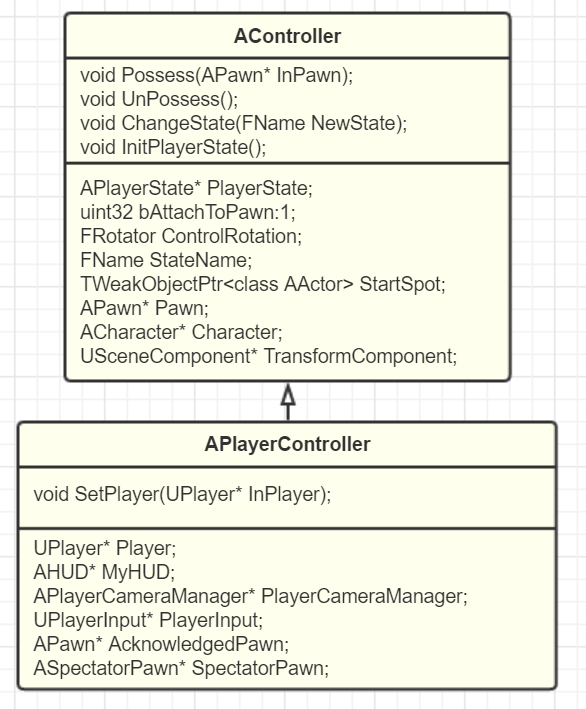Click the Possess(APawn* InPawn) method line
Viewport: 586px width, 709px height.
click(x=217, y=75)
